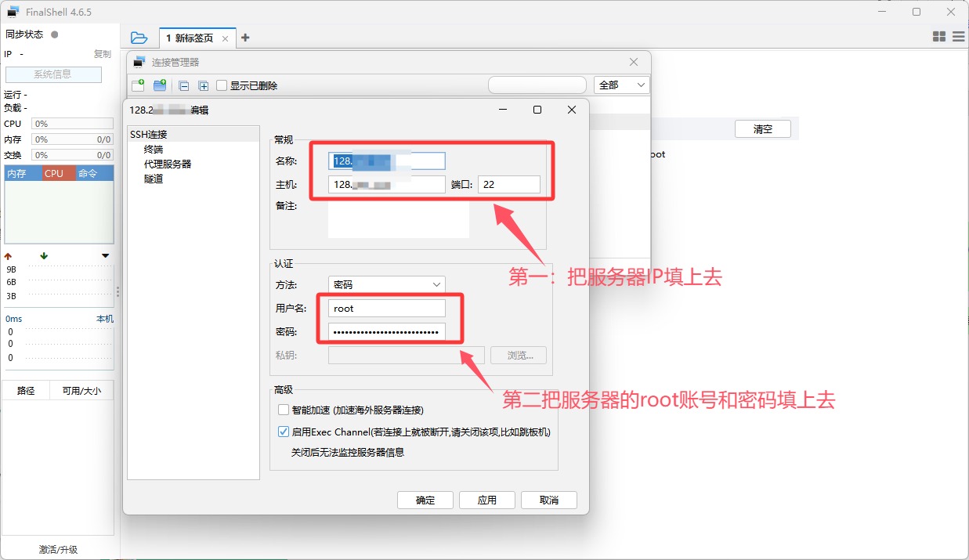
Task: Open the network interface dropdown triangle
Action: click(x=105, y=256)
